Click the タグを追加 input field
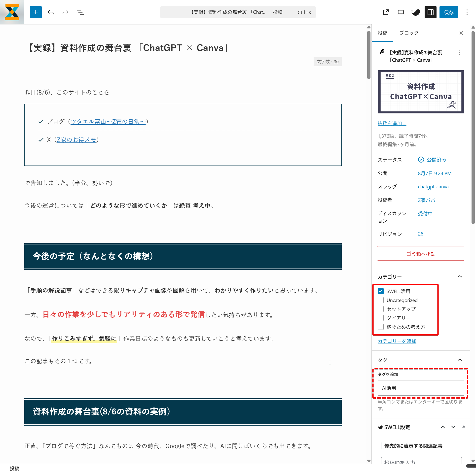476x473 pixels. (x=421, y=388)
